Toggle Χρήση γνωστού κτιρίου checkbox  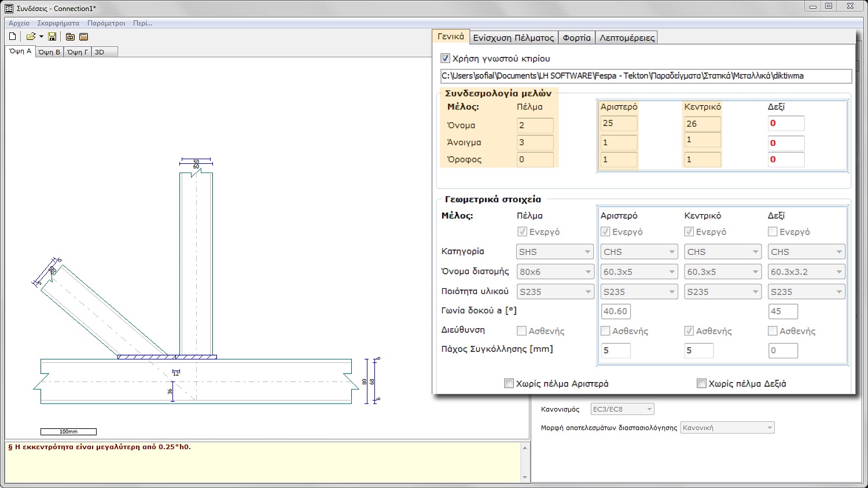pos(445,58)
